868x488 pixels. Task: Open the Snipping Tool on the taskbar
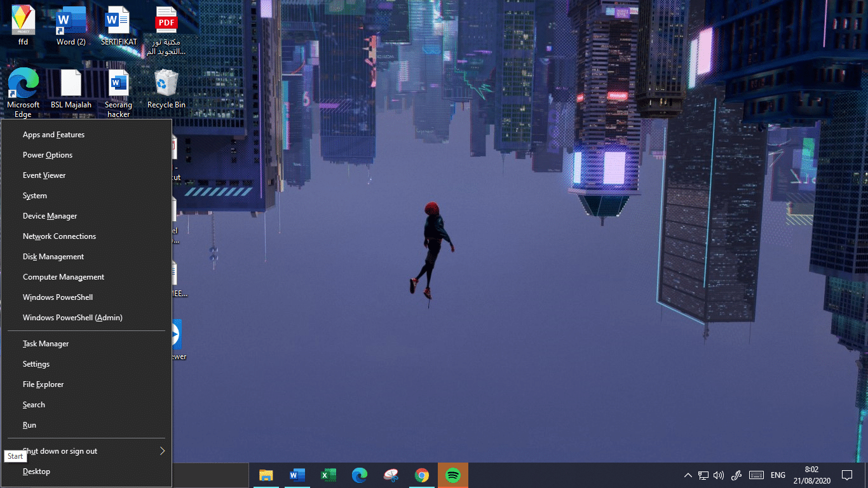pos(390,475)
